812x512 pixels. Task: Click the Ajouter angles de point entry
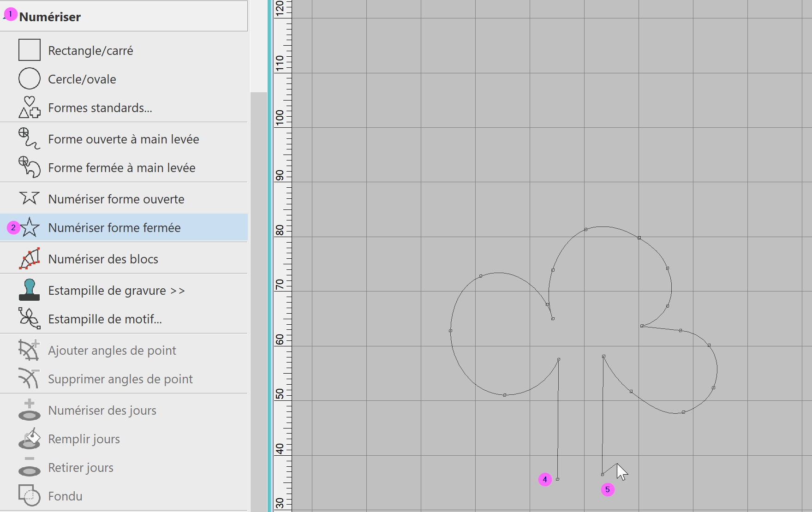pyautogui.click(x=112, y=351)
